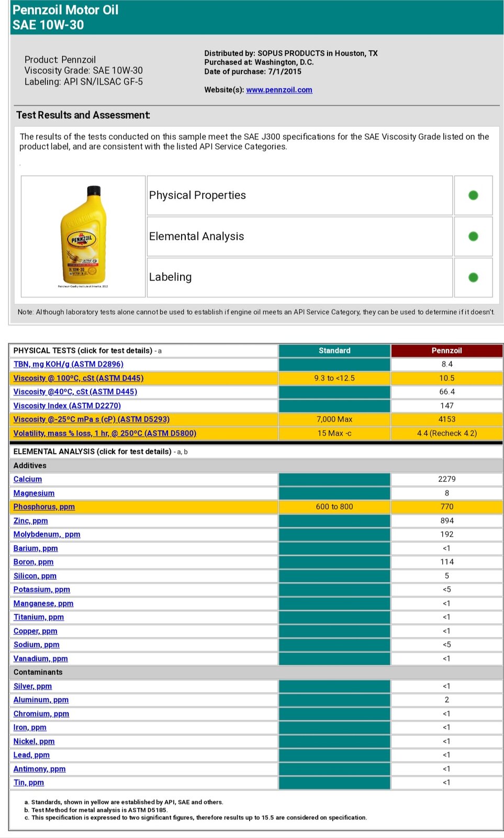
Task: Open the Sodium, ppm link
Action: (x=37, y=645)
